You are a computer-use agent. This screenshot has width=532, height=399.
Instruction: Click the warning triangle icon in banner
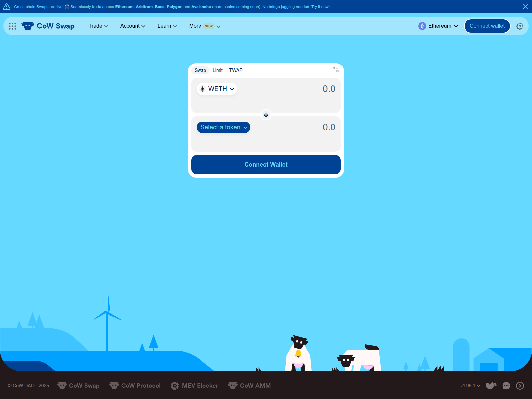[x=7, y=7]
